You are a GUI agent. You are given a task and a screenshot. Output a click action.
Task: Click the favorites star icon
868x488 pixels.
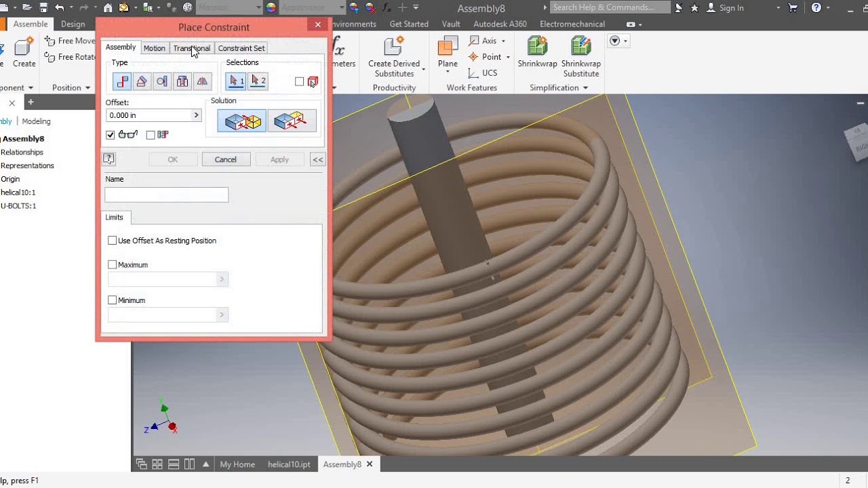(694, 7)
